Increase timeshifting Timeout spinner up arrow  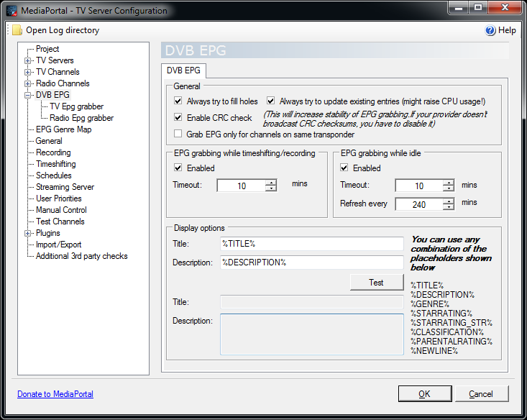click(271, 183)
